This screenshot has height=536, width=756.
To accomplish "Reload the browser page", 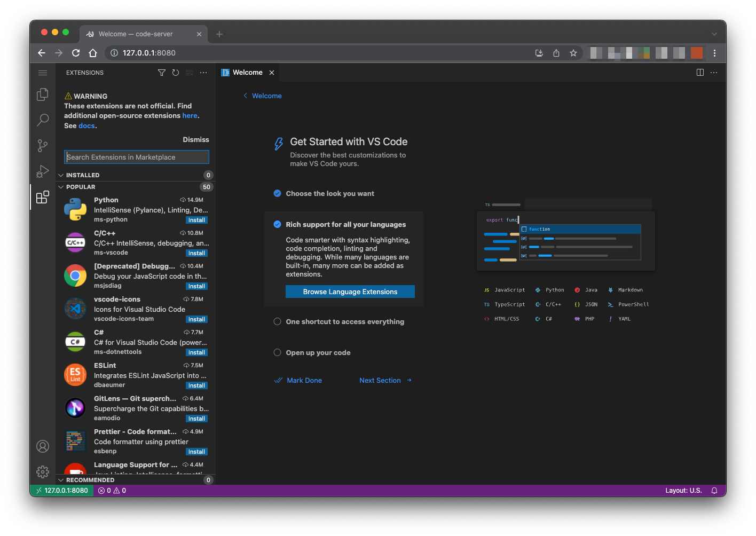I will pyautogui.click(x=76, y=53).
